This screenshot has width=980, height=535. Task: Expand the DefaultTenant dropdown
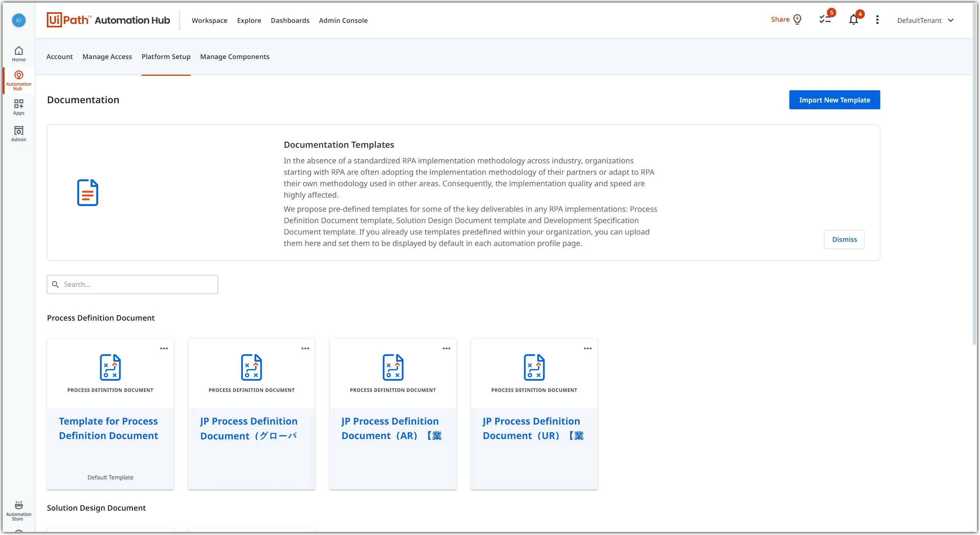[x=925, y=21]
